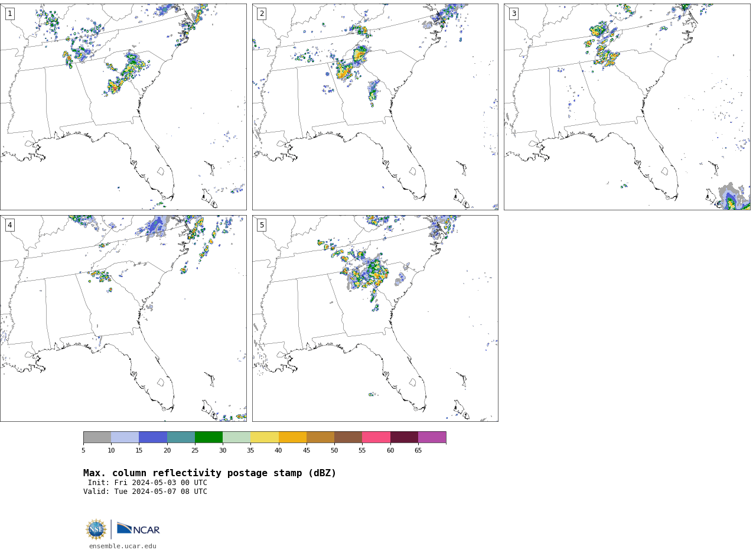This screenshot has height=553, width=756.
Task: Click the 'Init: Fri 2024-05-03 00 UTC' text
Action: (x=148, y=483)
